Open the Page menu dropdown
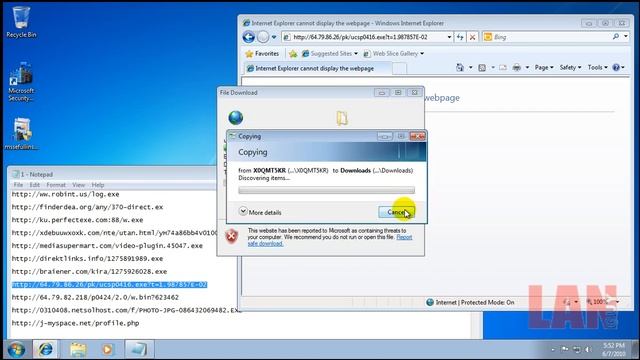Viewport: 640px width, 360px height. (x=544, y=67)
